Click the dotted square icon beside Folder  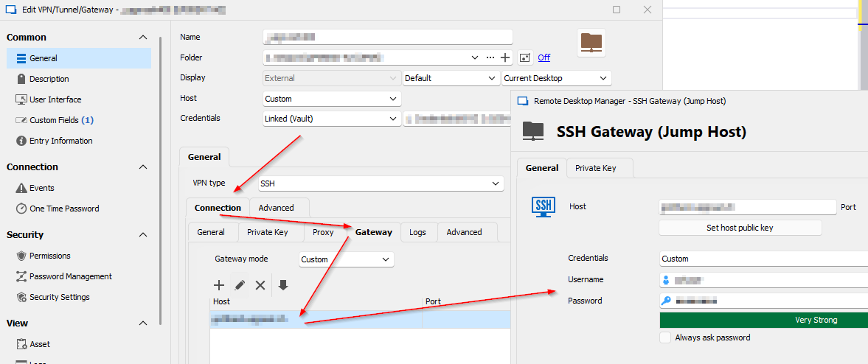(x=525, y=57)
